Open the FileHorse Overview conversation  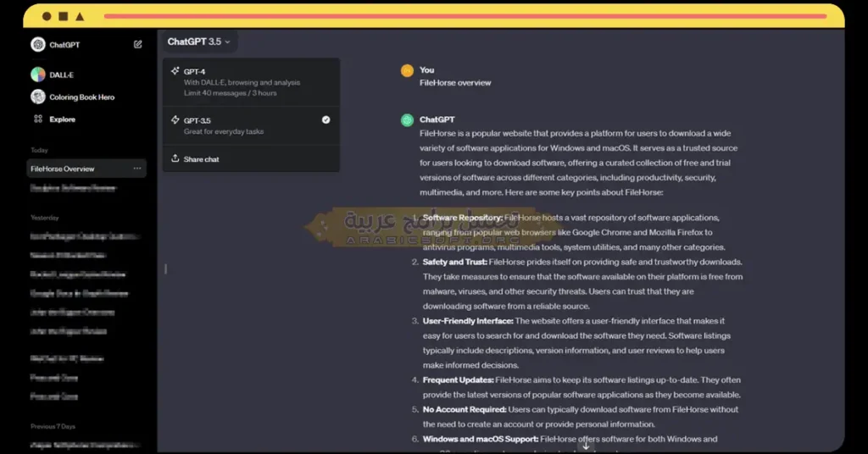click(x=86, y=169)
